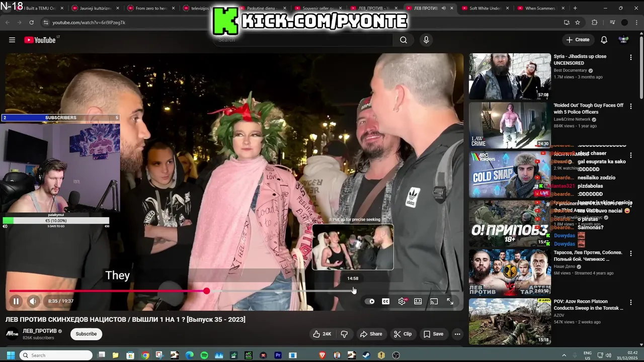The height and width of the screenshot is (362, 644).
Task: Open options for Тарасов, Лев Против video
Action: (x=630, y=253)
